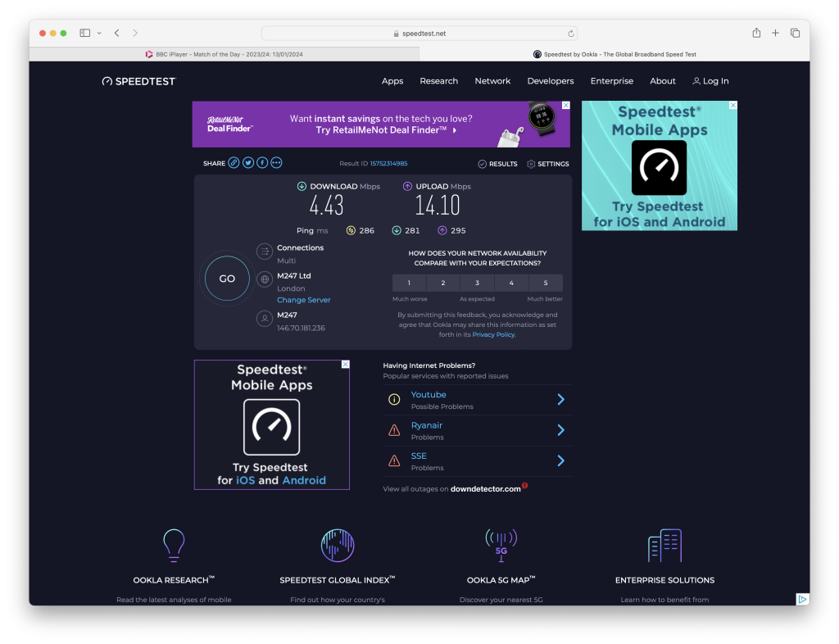Viewport: 839px width, 644px height.
Task: Click idle ping latency icon 286
Action: (x=351, y=230)
